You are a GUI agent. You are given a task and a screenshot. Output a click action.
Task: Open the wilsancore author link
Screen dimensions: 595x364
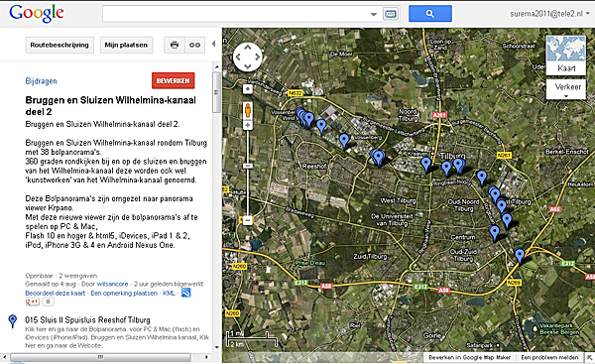(x=112, y=284)
